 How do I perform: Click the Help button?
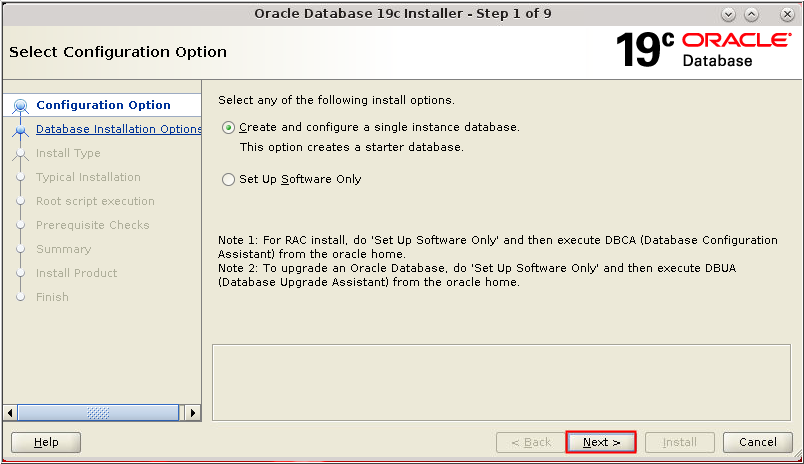(x=46, y=442)
